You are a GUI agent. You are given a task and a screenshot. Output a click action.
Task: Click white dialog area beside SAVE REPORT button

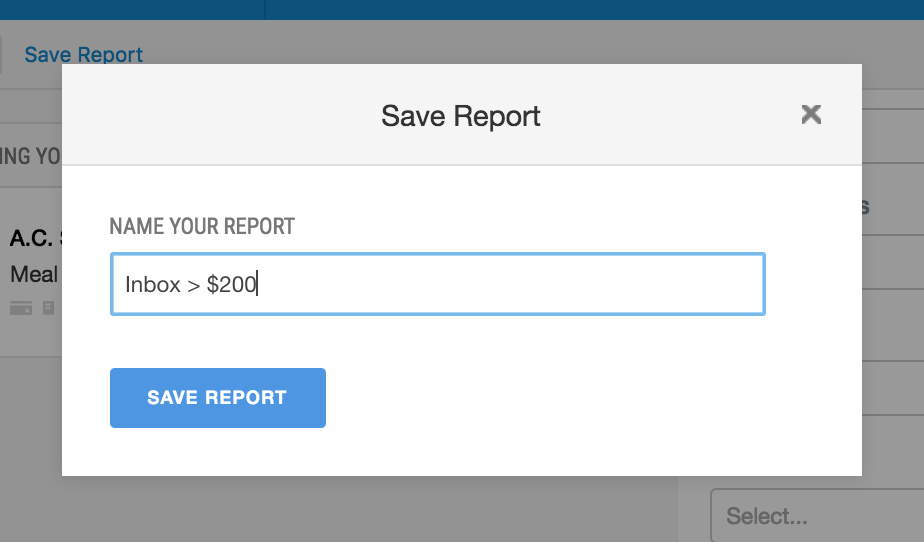coord(589,398)
